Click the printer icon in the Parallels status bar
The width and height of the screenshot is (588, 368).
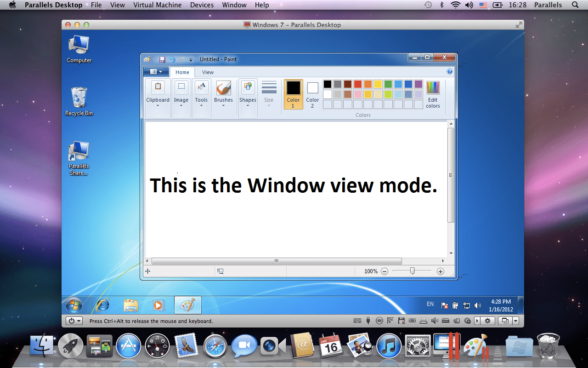coord(423,321)
